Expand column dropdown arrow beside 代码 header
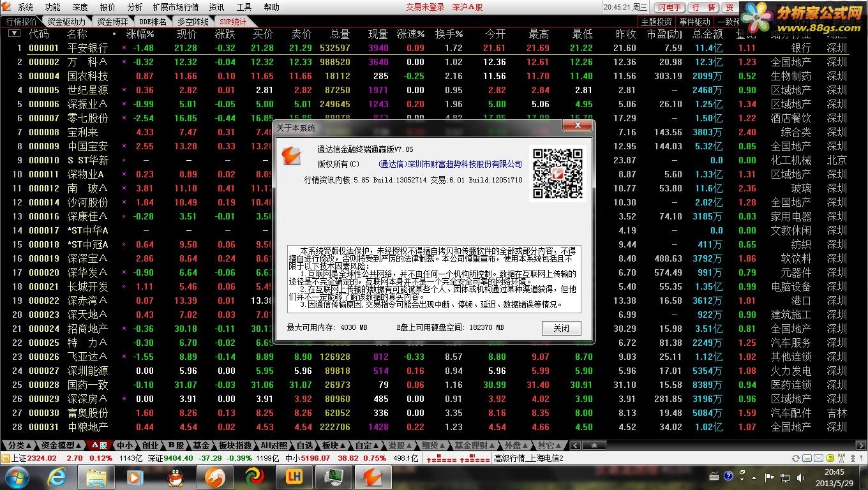Viewport: 868px width, 490px height. (x=14, y=34)
